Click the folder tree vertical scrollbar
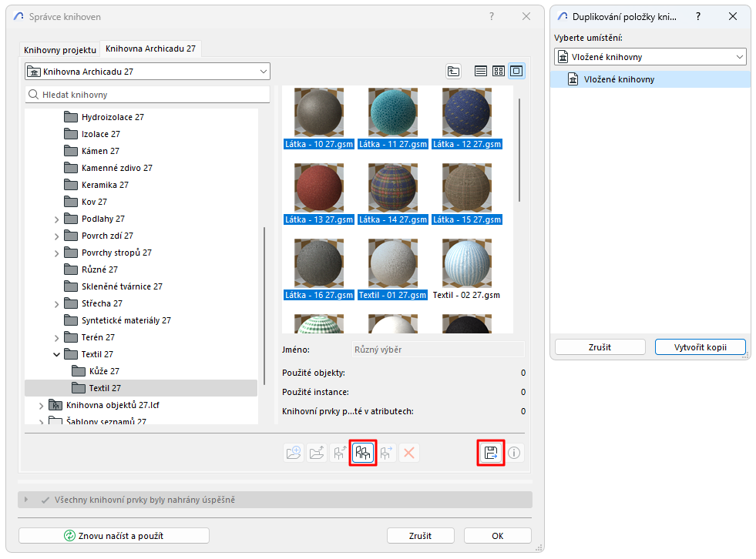 click(x=264, y=306)
